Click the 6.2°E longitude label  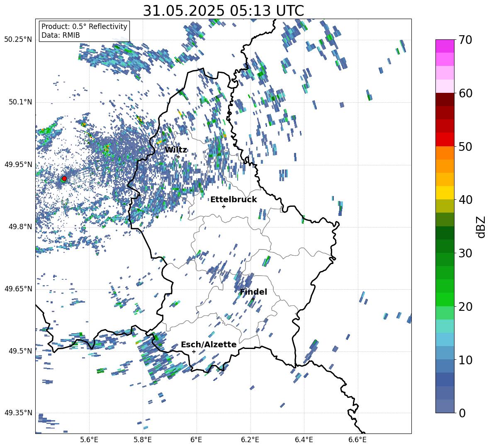250,440
